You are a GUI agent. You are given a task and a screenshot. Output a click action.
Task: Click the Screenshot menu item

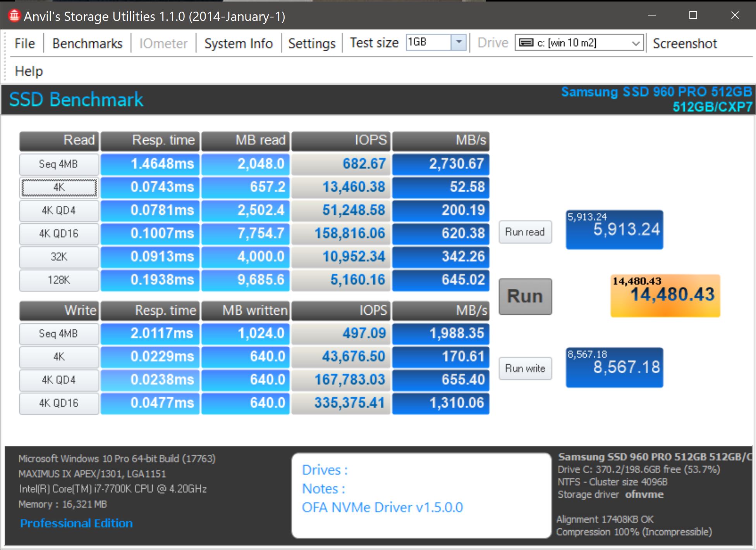click(x=685, y=43)
